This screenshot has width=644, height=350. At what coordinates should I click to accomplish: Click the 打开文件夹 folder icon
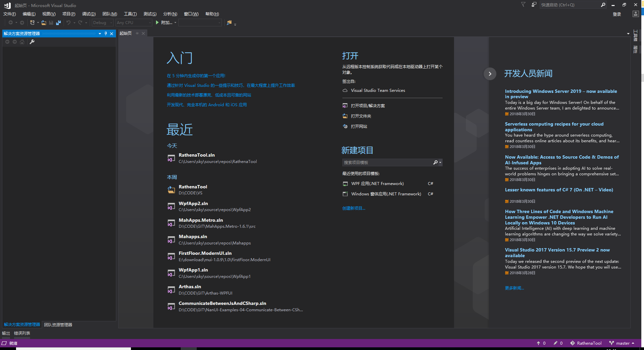pyautogui.click(x=345, y=116)
